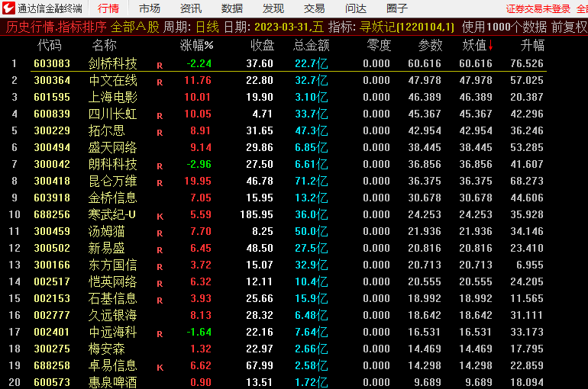
Task: Open the 资讯 menu tab
Action: point(191,8)
